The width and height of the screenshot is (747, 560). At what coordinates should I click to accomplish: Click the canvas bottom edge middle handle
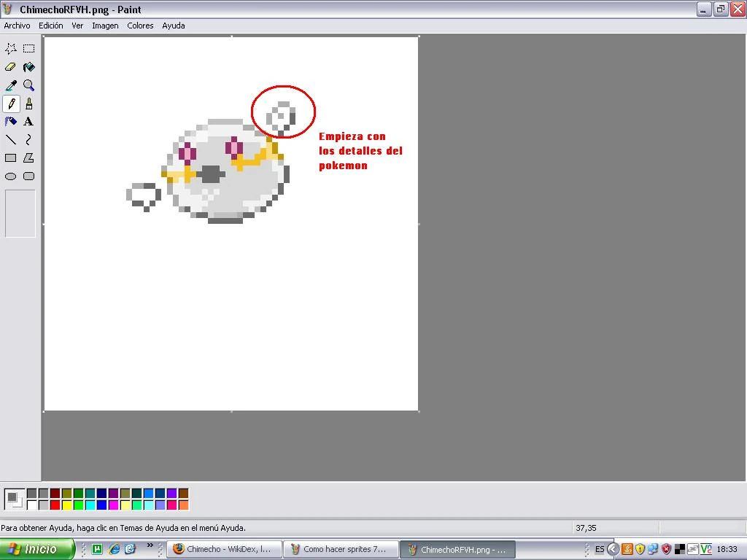pos(231,411)
